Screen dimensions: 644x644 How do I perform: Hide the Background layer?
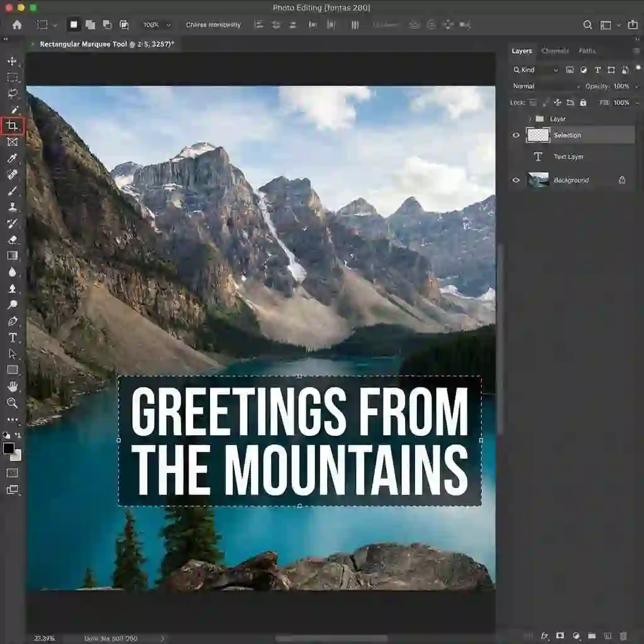516,180
